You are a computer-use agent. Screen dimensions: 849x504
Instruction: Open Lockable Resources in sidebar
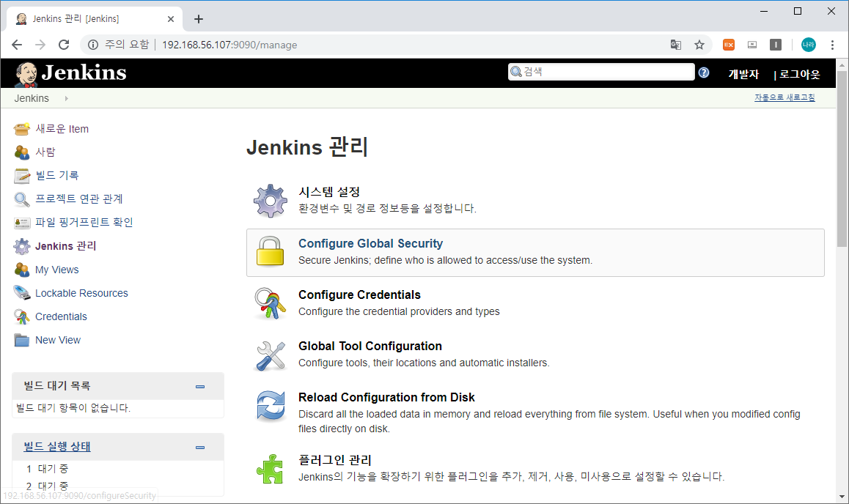[82, 293]
